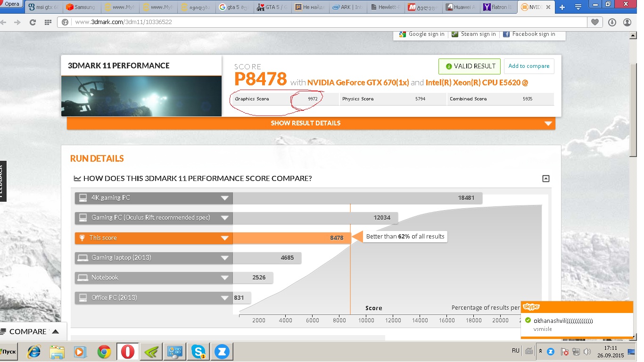
Task: Open the Opera menu button
Action: [11, 4]
